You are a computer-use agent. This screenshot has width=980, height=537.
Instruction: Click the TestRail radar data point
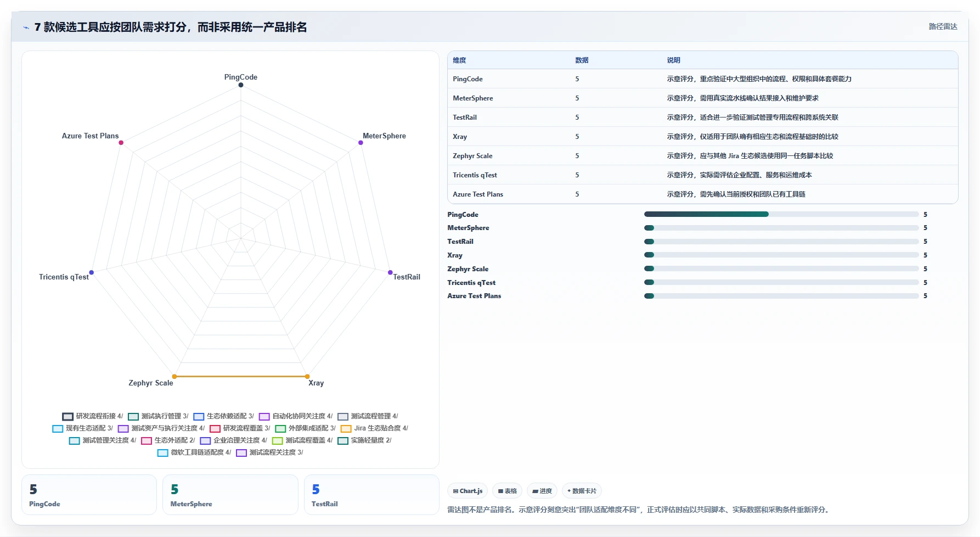click(x=390, y=272)
